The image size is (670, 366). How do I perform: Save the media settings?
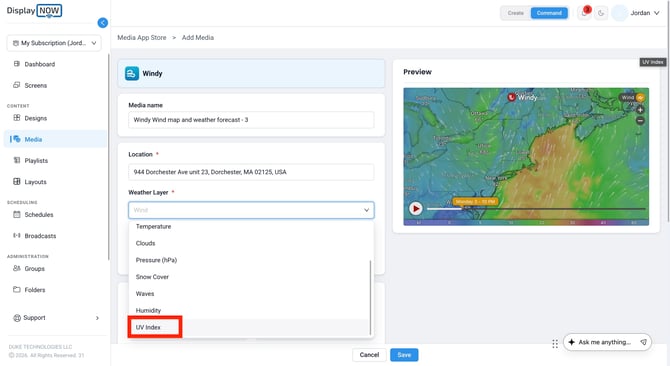click(x=404, y=355)
